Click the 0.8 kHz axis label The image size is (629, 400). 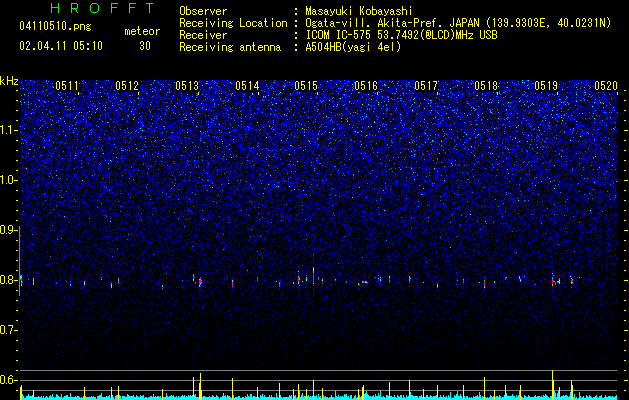tap(9, 280)
